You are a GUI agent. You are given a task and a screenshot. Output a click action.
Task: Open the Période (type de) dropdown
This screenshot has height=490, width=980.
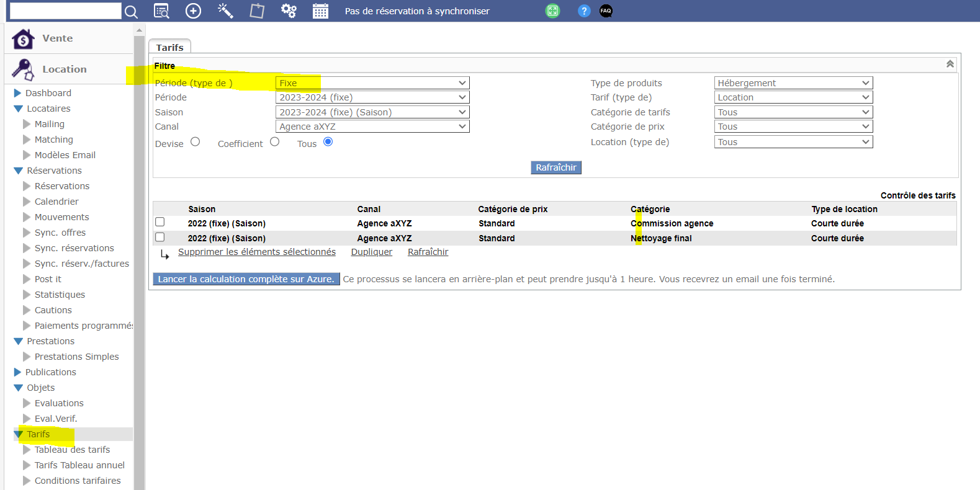point(372,83)
